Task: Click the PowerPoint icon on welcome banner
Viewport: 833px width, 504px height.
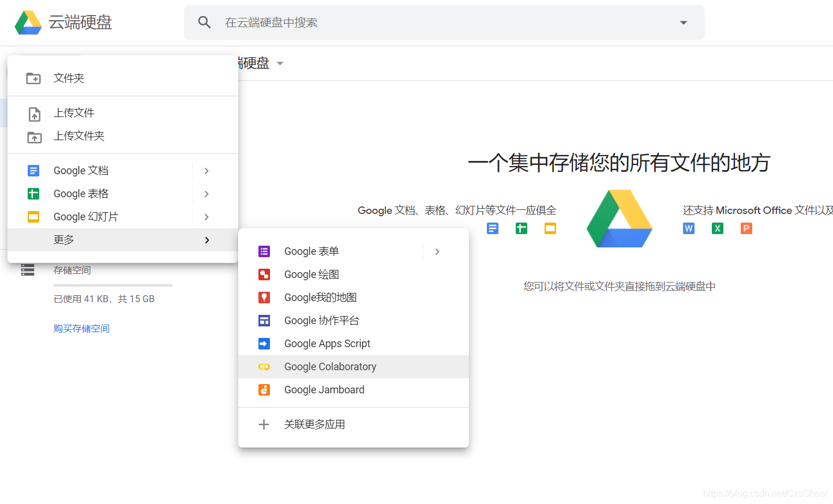Action: pos(746,228)
